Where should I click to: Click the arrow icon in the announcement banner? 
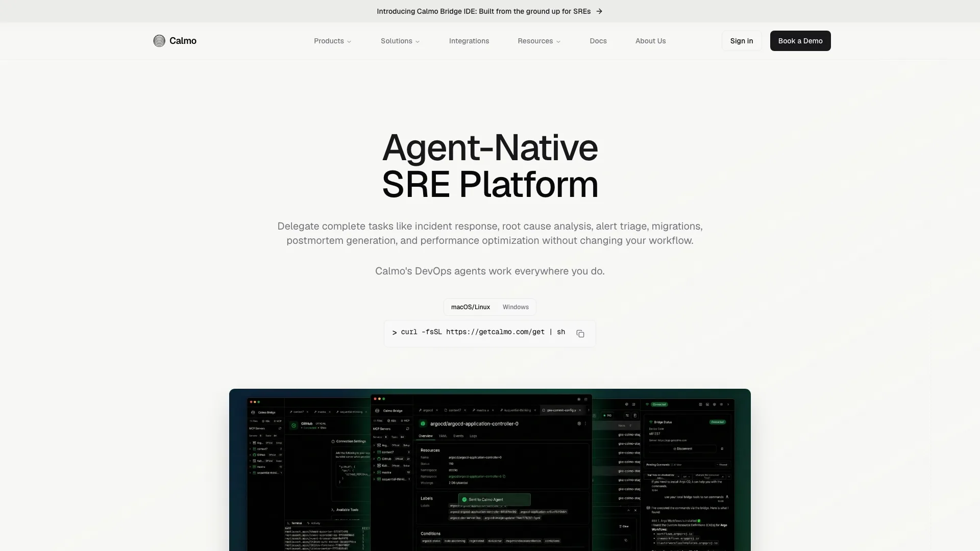pyautogui.click(x=599, y=11)
